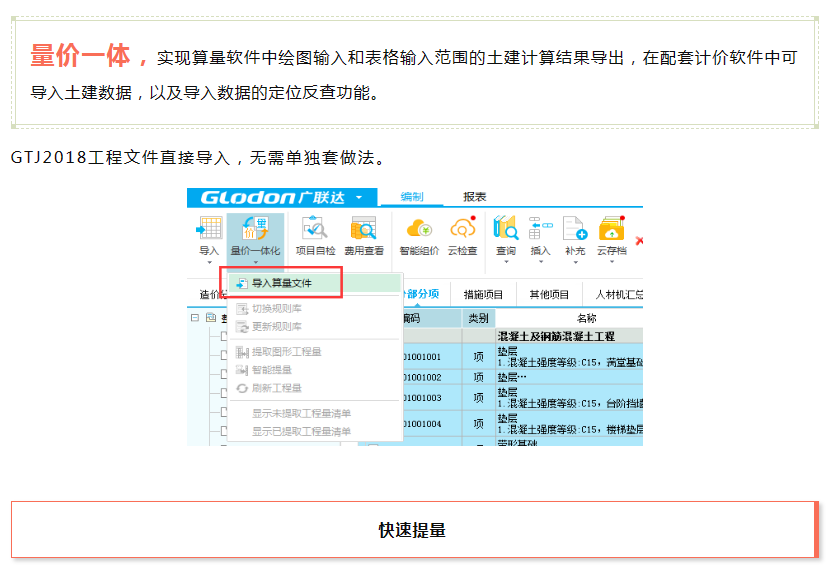Expand the arrow beneath 导入
The width and height of the screenshot is (831, 568).
coord(209,262)
